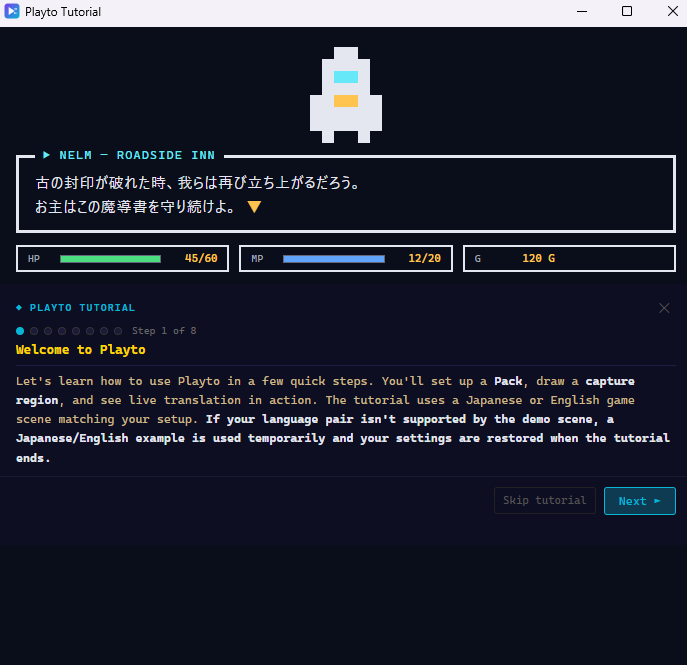Click the Playto Tutorial window title
The width and height of the screenshot is (687, 665).
63,12
